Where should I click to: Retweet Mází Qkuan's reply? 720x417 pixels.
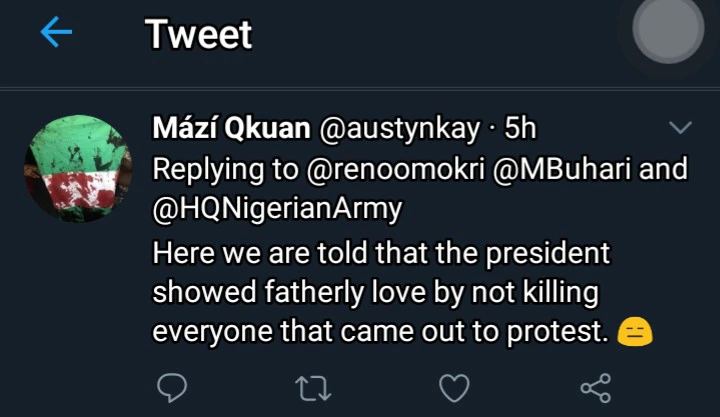(x=314, y=386)
